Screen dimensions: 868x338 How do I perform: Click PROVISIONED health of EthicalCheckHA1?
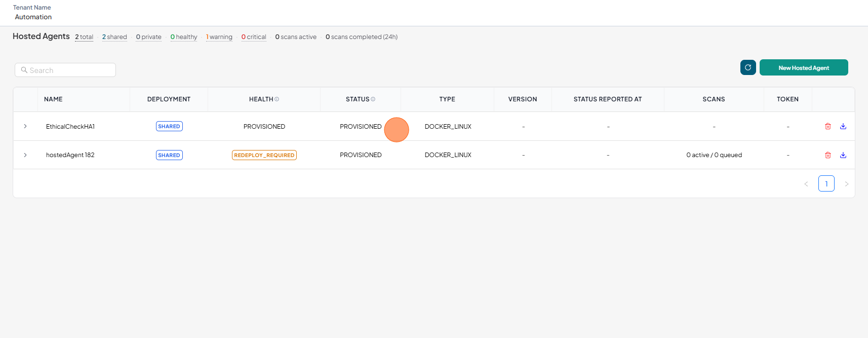point(264,127)
